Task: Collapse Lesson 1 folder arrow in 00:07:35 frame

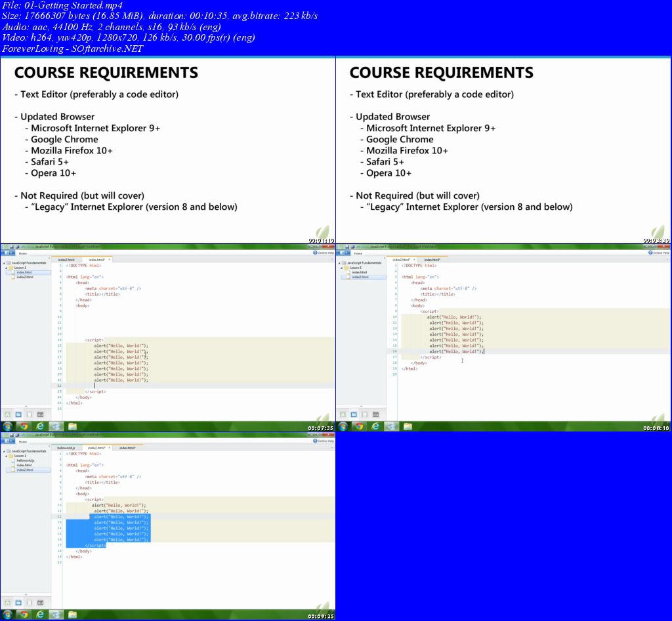Action: pyautogui.click(x=7, y=268)
